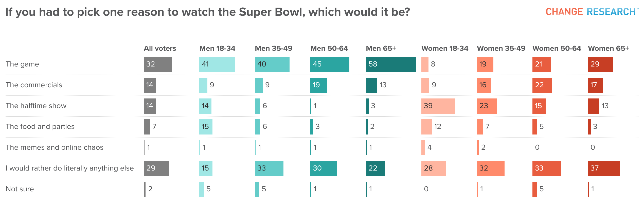Click the chart title about the Super Bowl
The image size is (644, 202).
coord(208,12)
